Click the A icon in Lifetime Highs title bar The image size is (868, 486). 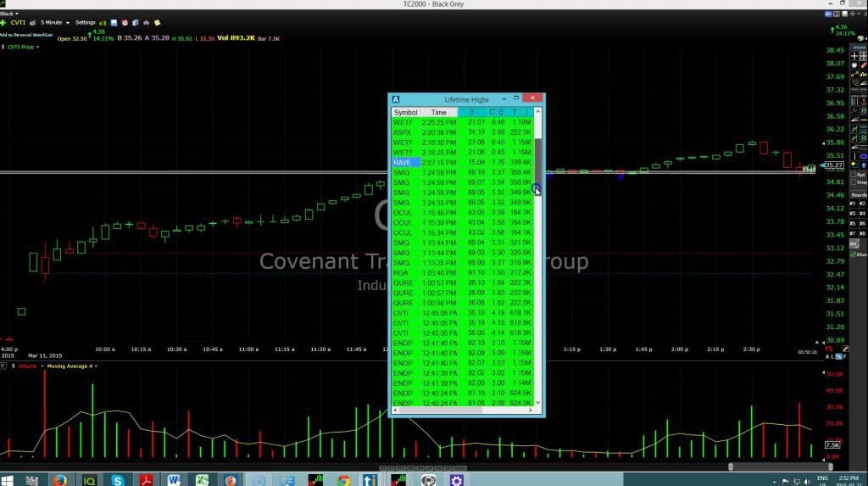[x=396, y=99]
